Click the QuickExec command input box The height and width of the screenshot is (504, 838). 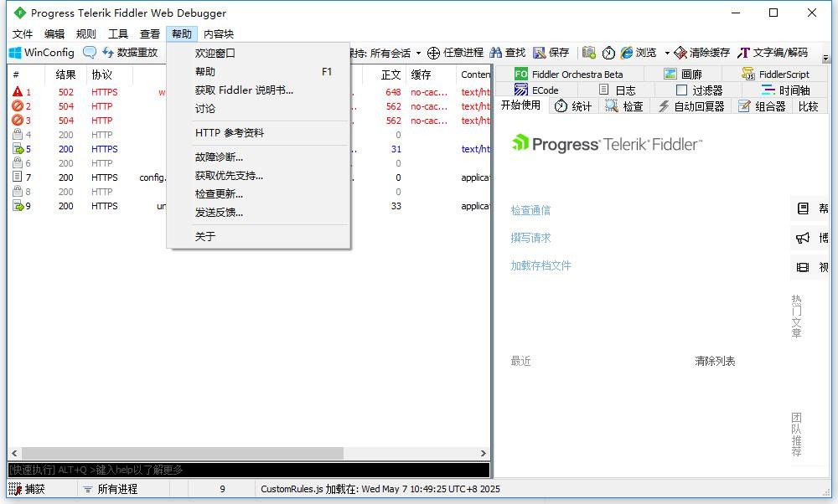[x=249, y=470]
